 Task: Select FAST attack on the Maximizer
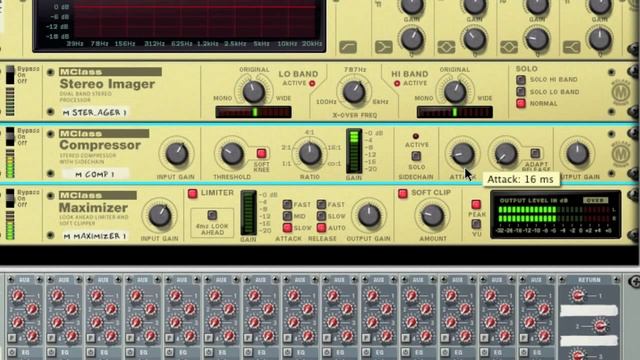pos(287,204)
